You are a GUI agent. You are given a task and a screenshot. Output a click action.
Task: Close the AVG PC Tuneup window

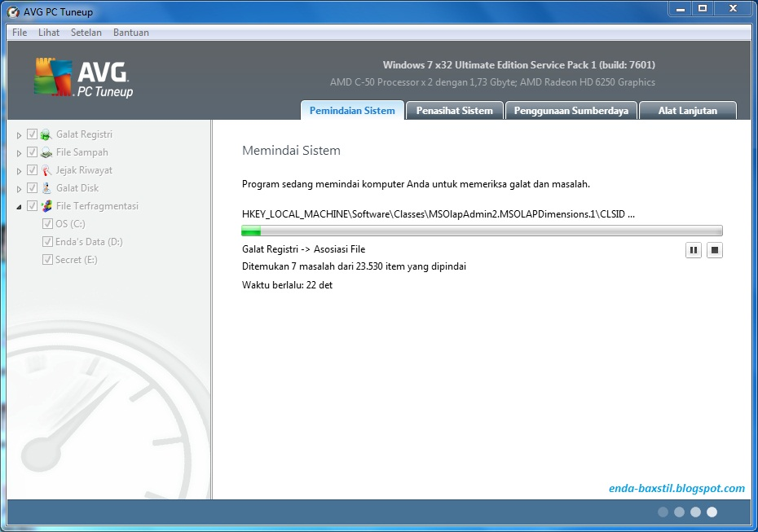[x=733, y=8]
